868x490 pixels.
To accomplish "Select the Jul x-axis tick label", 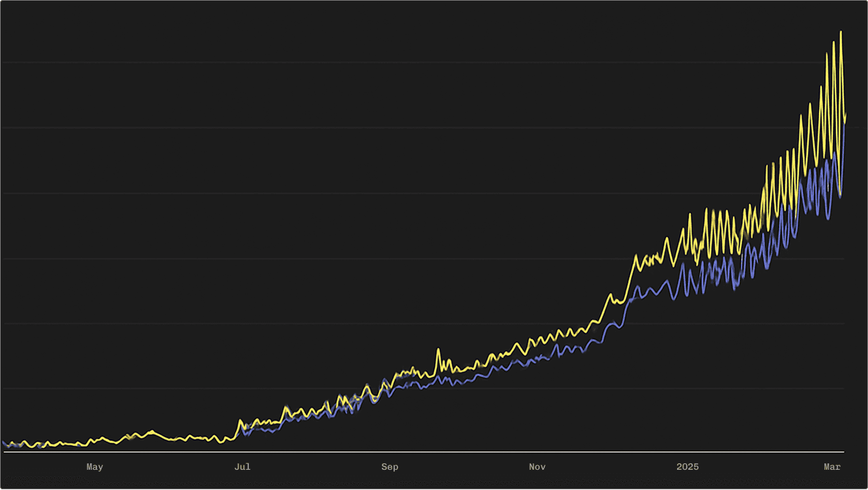I will [242, 467].
